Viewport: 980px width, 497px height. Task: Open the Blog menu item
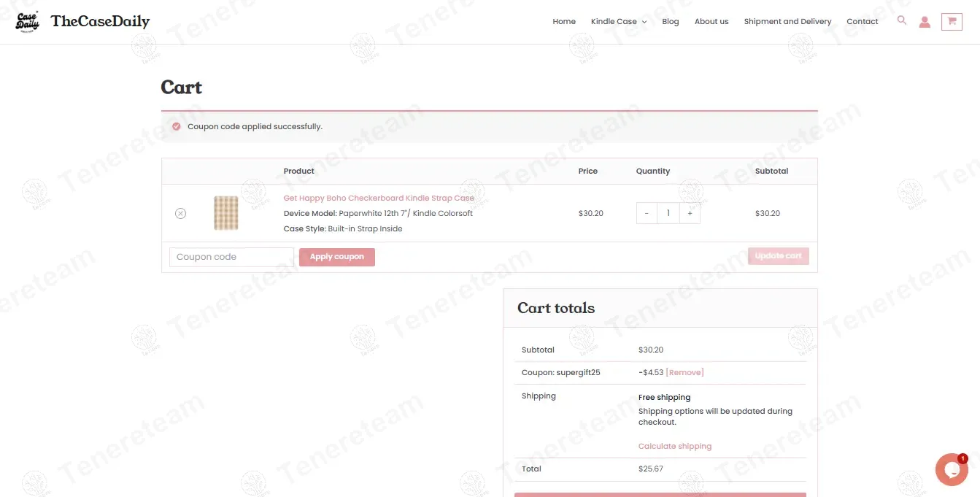click(670, 22)
